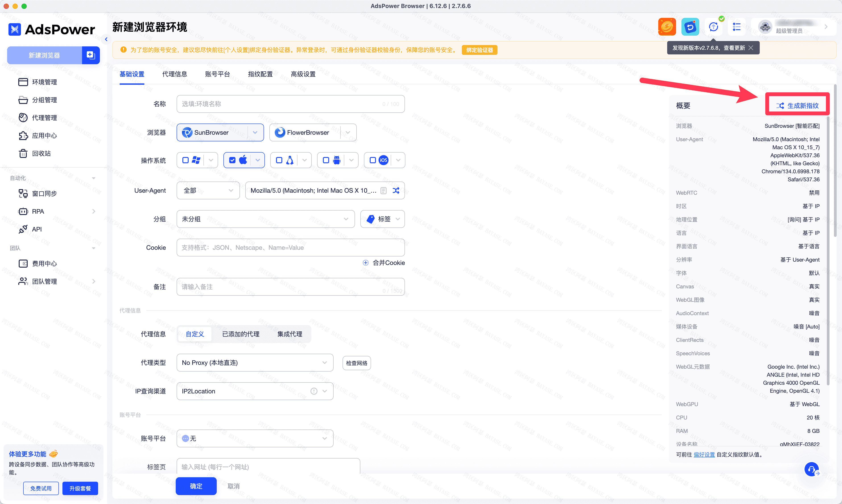842x504 pixels.
Task: Check the Android operating system box
Action: 326,160
